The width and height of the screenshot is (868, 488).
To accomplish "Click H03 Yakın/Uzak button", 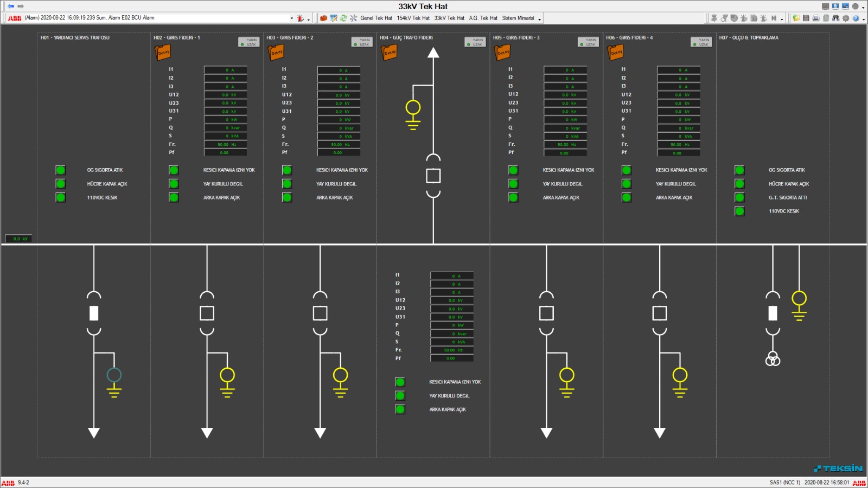I will point(362,42).
